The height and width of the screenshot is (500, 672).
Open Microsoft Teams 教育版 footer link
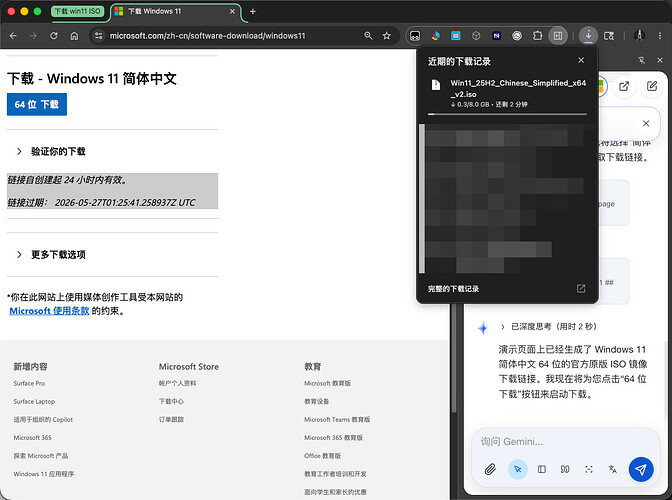point(337,419)
